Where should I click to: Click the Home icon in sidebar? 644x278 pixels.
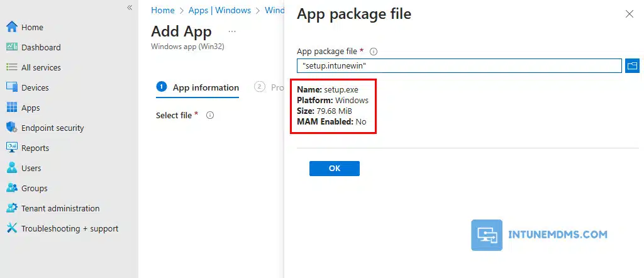[x=11, y=27]
